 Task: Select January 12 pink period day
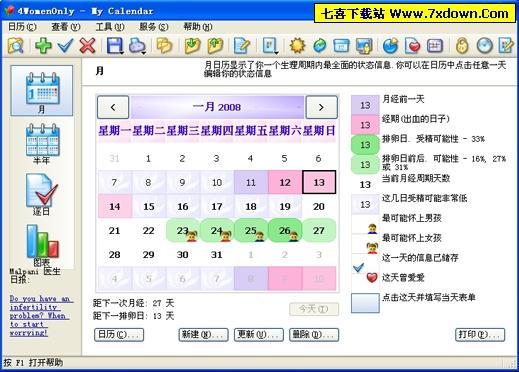coord(285,182)
